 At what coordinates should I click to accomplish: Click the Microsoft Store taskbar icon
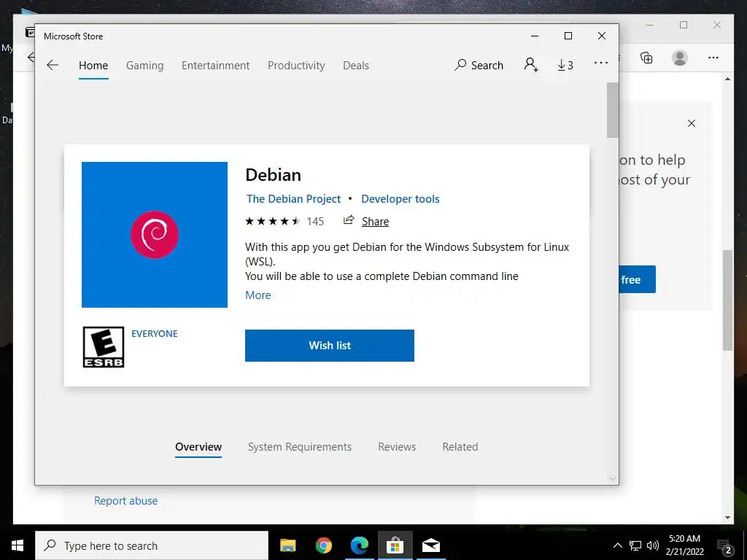(395, 545)
